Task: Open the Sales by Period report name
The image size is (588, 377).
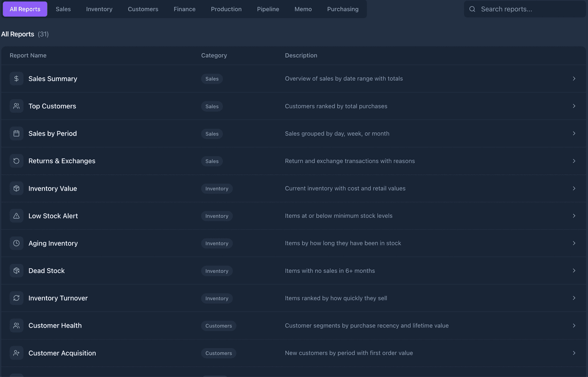Action: point(52,133)
